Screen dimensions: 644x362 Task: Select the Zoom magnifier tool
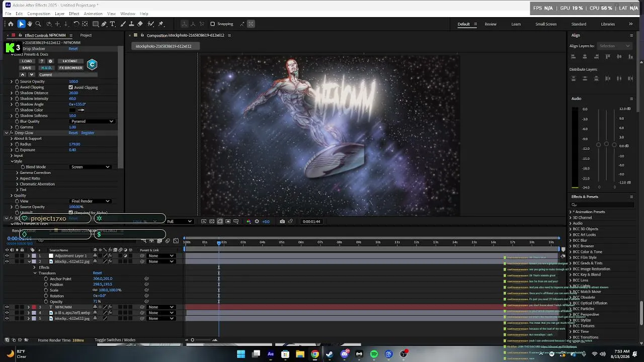pos(38,24)
